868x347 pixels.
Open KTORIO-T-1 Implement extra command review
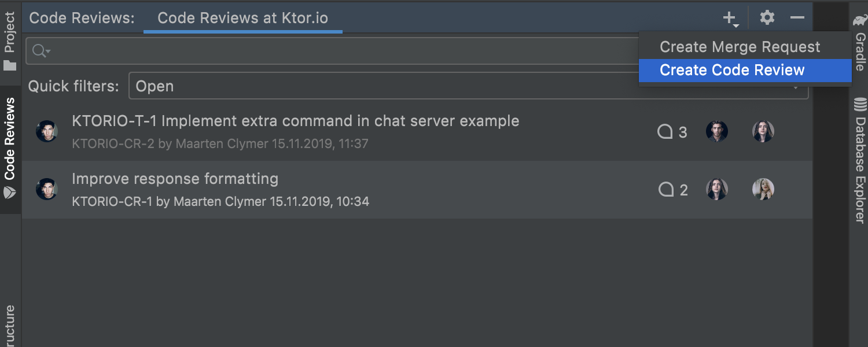tap(295, 121)
